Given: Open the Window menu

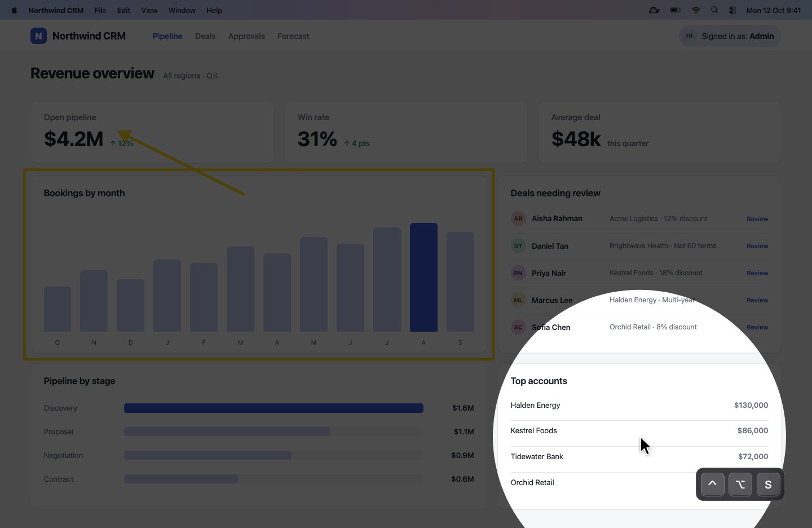Looking at the screenshot, I should pyautogui.click(x=182, y=10).
